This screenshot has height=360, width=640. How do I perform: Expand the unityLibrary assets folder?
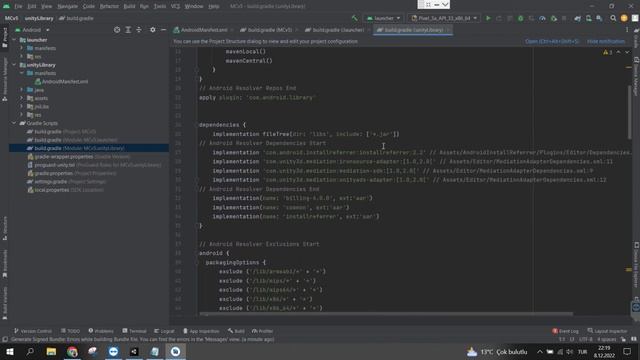pos(22,98)
